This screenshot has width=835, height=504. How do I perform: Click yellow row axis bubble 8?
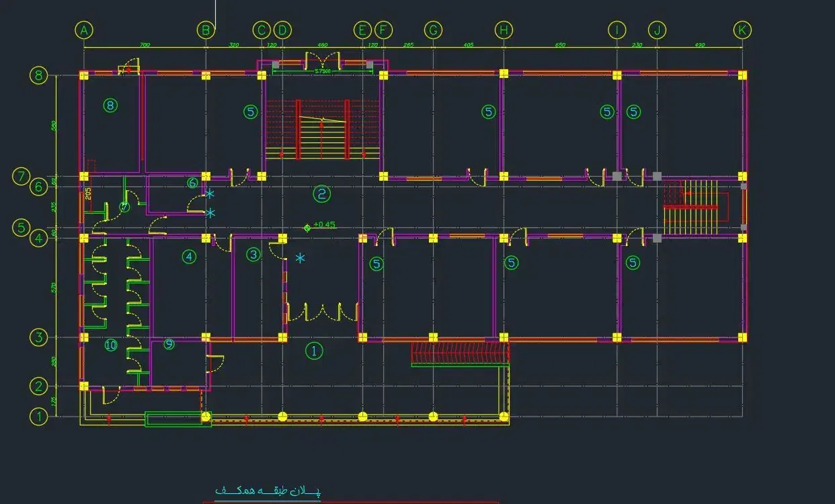[39, 75]
